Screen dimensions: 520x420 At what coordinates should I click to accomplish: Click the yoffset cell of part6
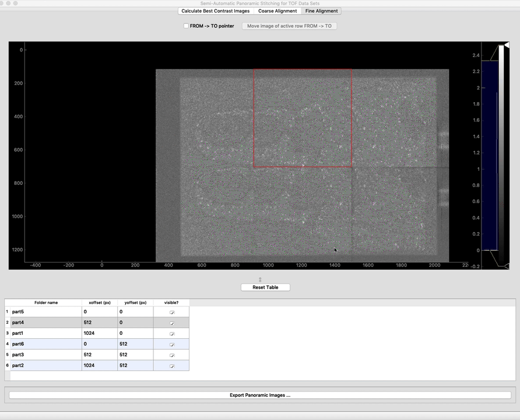tap(135, 344)
